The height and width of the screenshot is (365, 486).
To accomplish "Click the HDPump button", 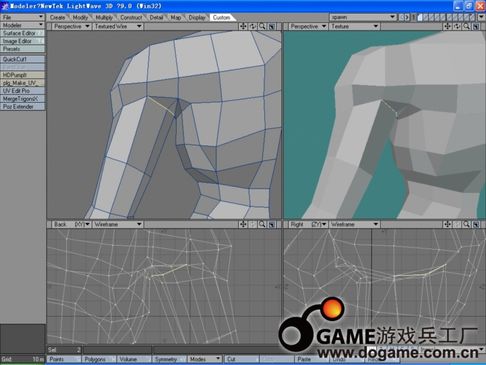I will (22, 75).
